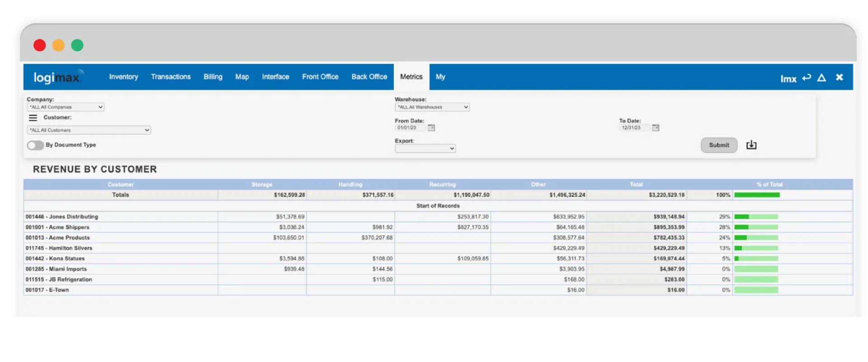This screenshot has width=868, height=362.
Task: Click the red window close dot
Action: [40, 45]
